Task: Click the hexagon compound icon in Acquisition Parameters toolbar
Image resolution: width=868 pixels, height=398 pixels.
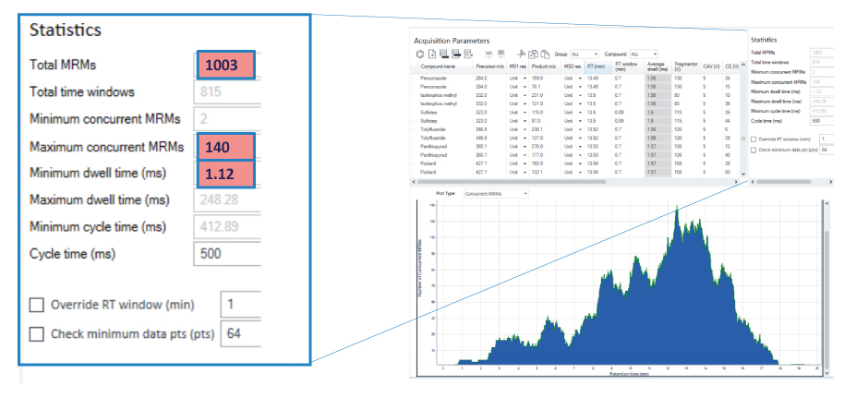Action: point(419,54)
